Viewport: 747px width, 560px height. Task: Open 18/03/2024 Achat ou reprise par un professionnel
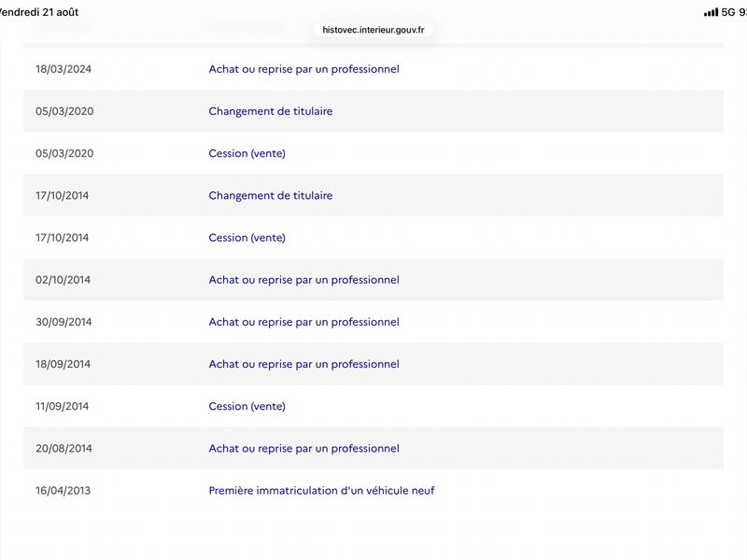coord(304,69)
